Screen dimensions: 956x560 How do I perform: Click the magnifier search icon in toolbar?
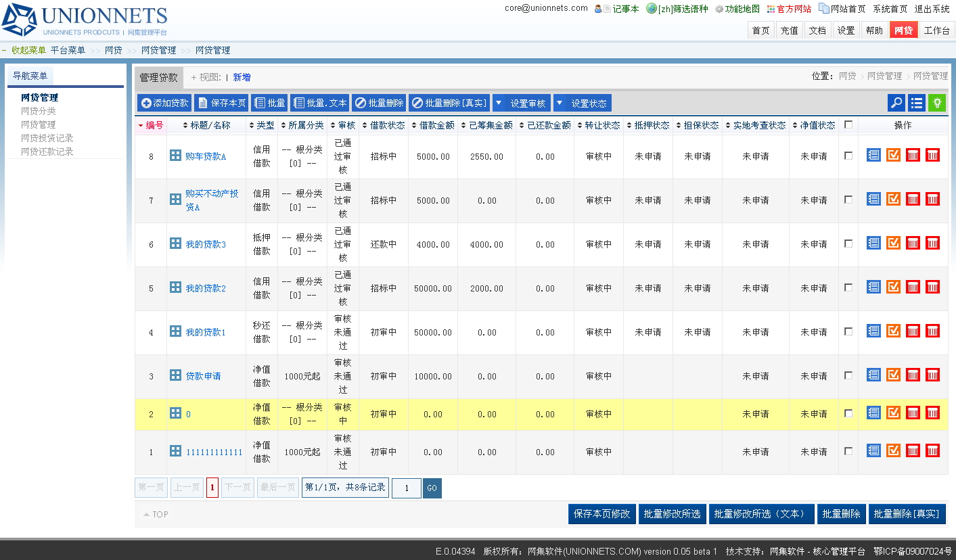pos(896,103)
